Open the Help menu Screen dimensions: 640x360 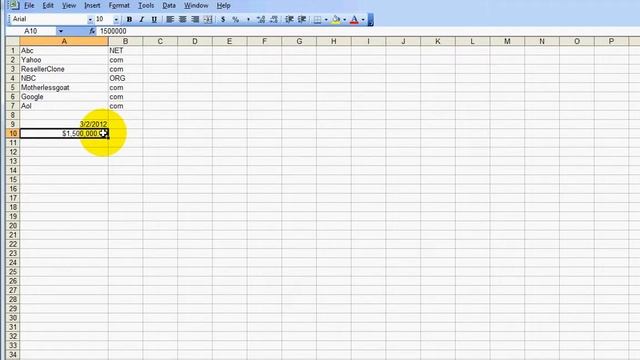tap(223, 5)
